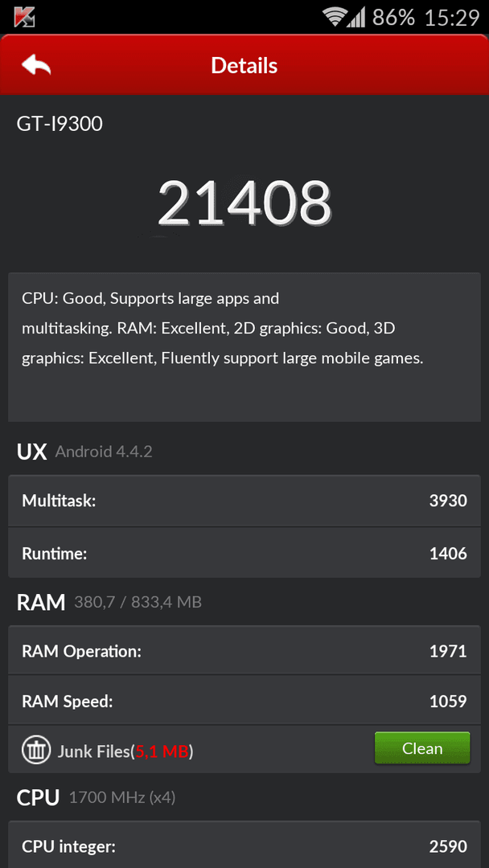Tap the CPU section heading

point(39,798)
